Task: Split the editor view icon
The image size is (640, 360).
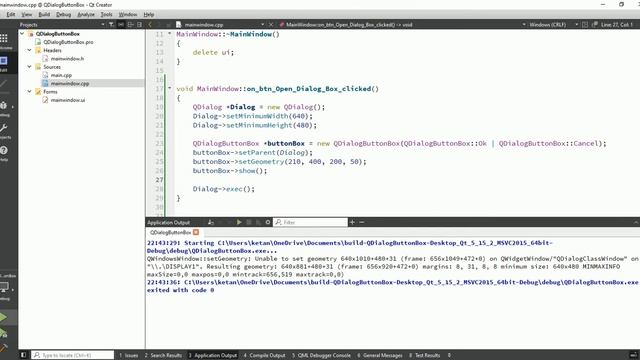Action: click(x=585, y=24)
